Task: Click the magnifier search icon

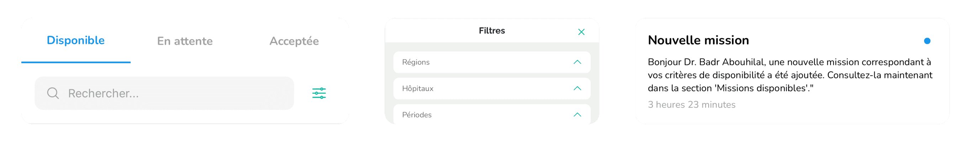Action: tap(53, 93)
